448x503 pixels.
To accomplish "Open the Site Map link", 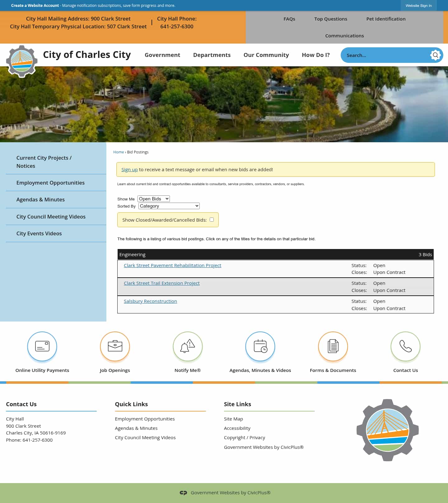I will click(x=233, y=419).
